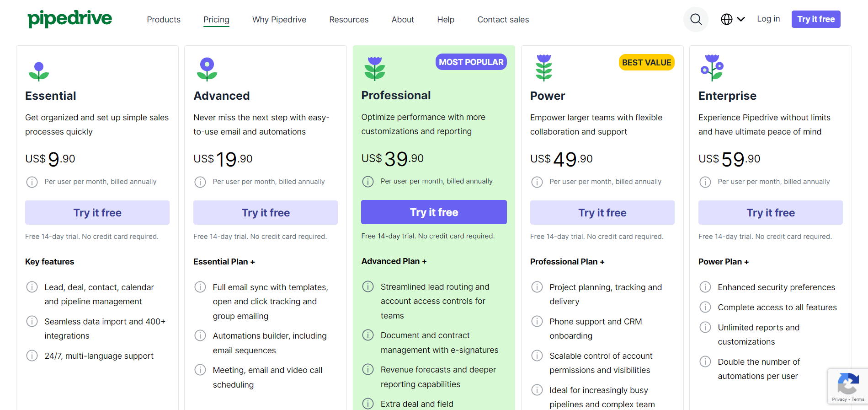Switch to the Pricing menu item
The height and width of the screenshot is (410, 868).
click(x=216, y=19)
